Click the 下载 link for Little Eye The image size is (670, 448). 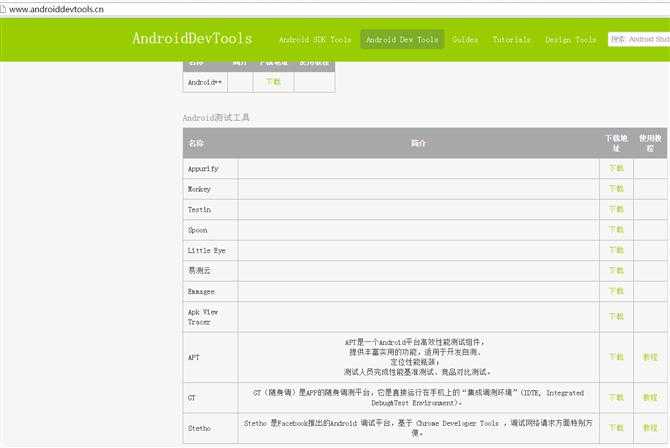[x=616, y=250]
